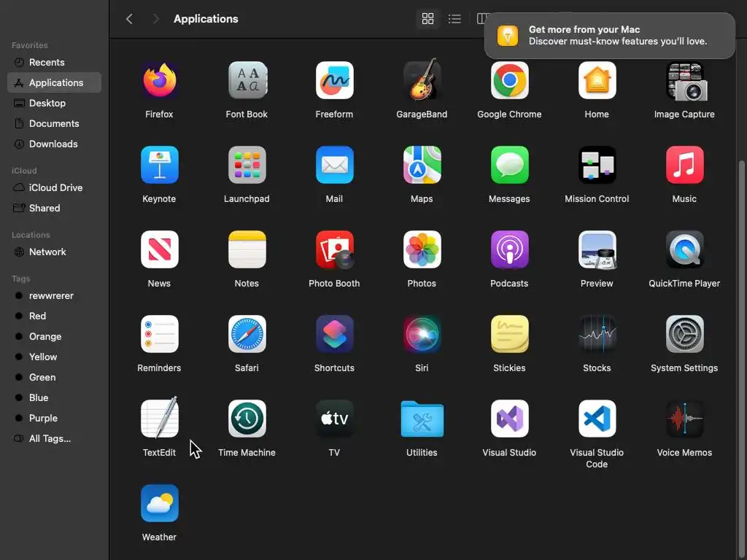747x560 pixels.
Task: Open Network under Locations
Action: pyautogui.click(x=54, y=252)
